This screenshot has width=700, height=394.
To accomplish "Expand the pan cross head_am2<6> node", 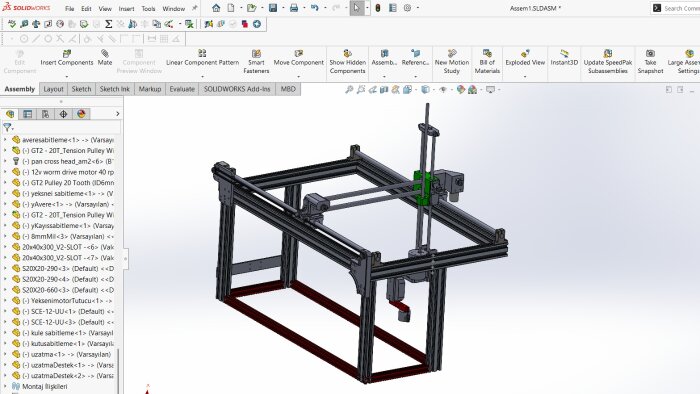I will (5, 161).
